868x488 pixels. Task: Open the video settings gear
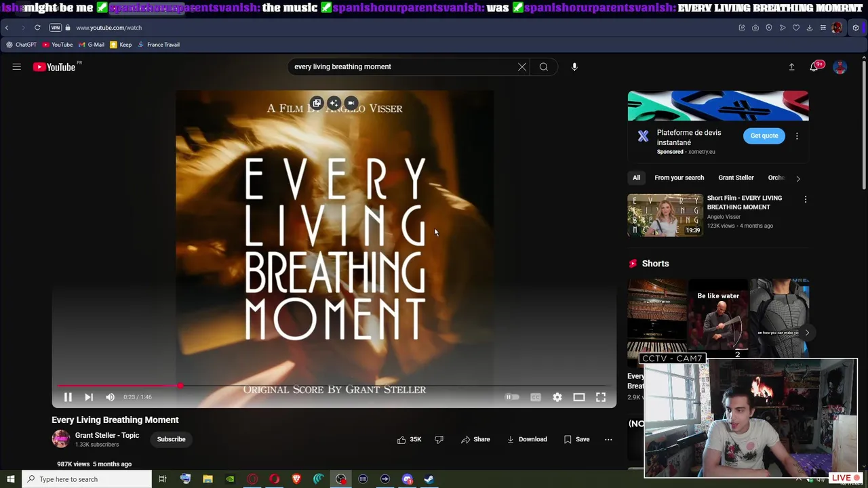557,397
